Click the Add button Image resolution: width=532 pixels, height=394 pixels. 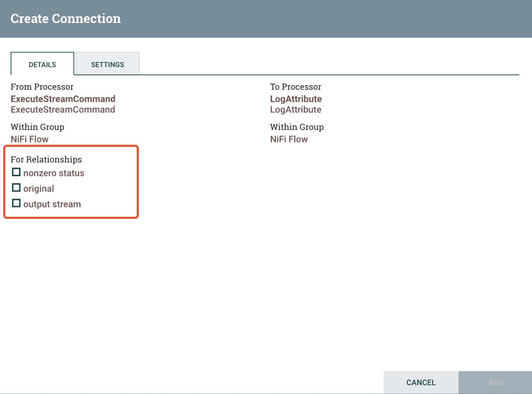(495, 383)
